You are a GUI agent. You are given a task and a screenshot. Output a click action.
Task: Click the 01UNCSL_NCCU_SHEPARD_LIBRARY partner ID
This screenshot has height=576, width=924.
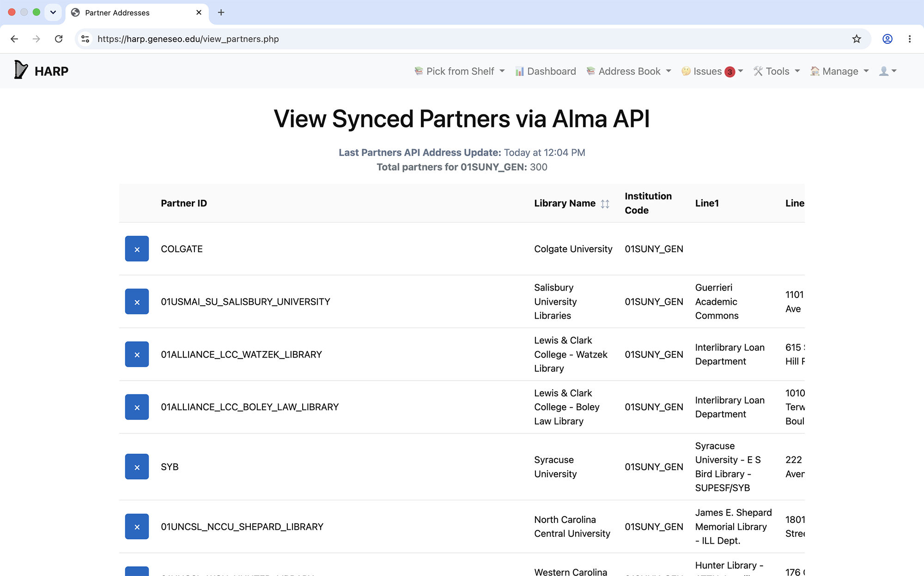point(242,527)
